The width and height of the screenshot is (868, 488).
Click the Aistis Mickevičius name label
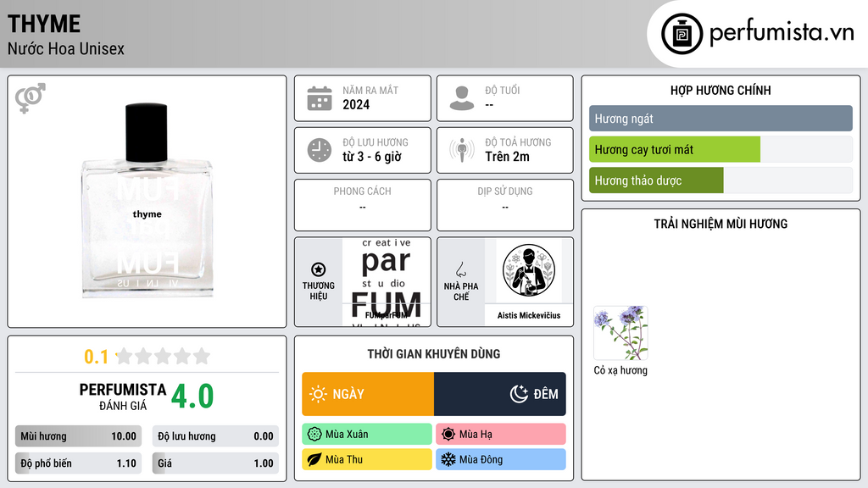pyautogui.click(x=529, y=315)
